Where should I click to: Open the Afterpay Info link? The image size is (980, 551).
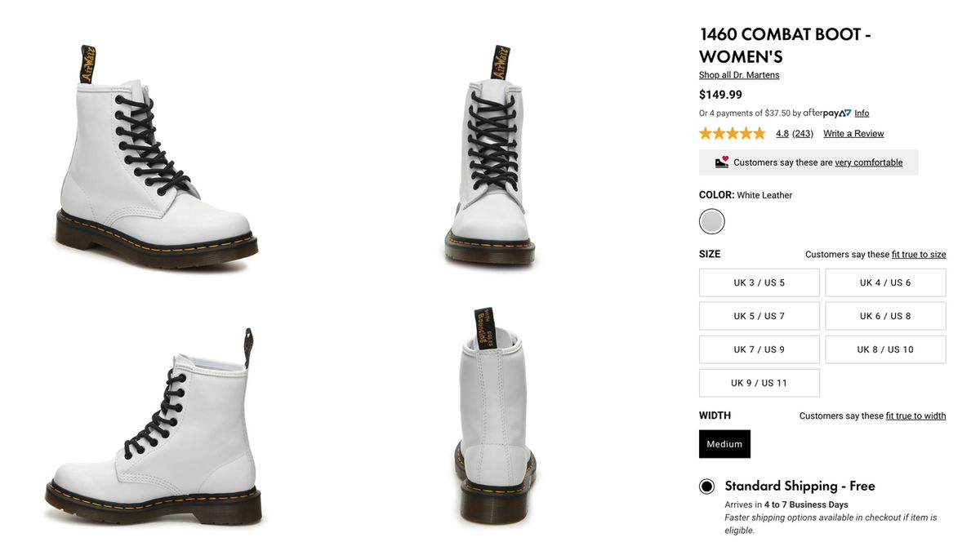pyautogui.click(x=862, y=113)
